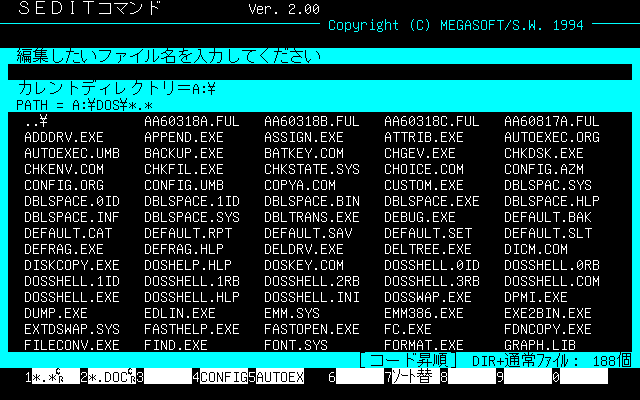
Task: Select file ADDDRV.EXE
Action: click(64, 137)
